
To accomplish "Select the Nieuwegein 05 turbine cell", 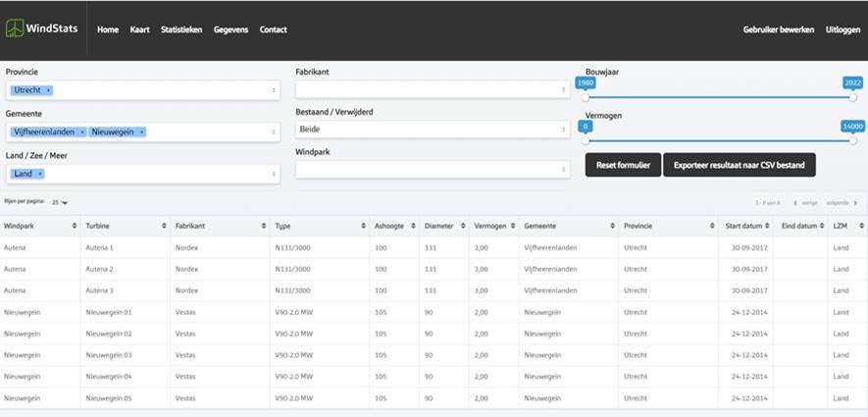I will point(126,398).
